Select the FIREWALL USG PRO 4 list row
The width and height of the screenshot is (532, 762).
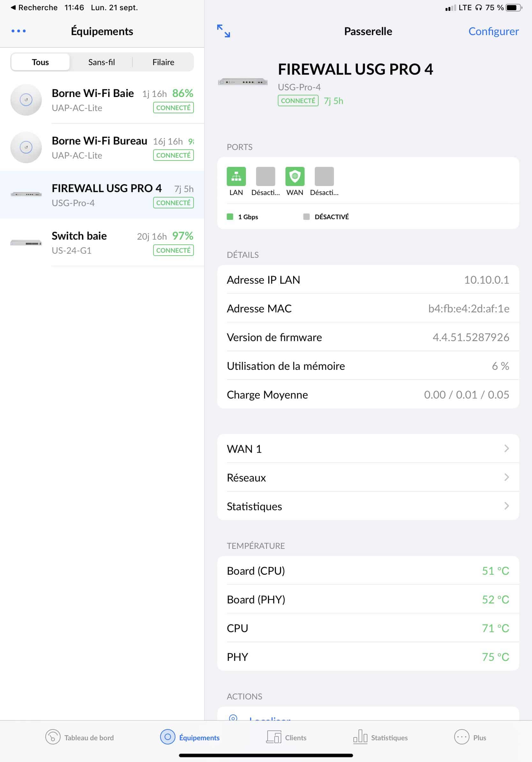(x=102, y=195)
